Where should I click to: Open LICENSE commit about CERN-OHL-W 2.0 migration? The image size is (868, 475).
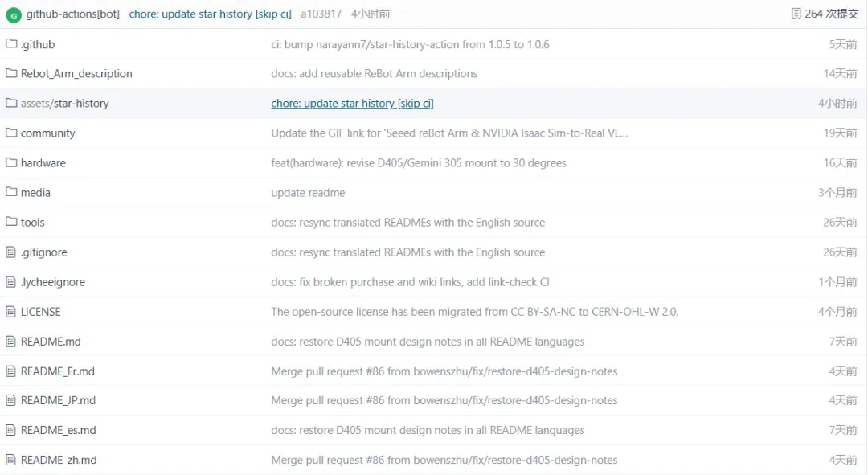click(474, 312)
